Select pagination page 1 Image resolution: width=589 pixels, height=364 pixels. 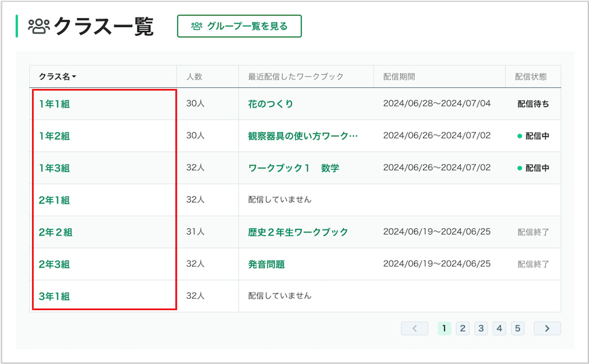[x=445, y=328]
